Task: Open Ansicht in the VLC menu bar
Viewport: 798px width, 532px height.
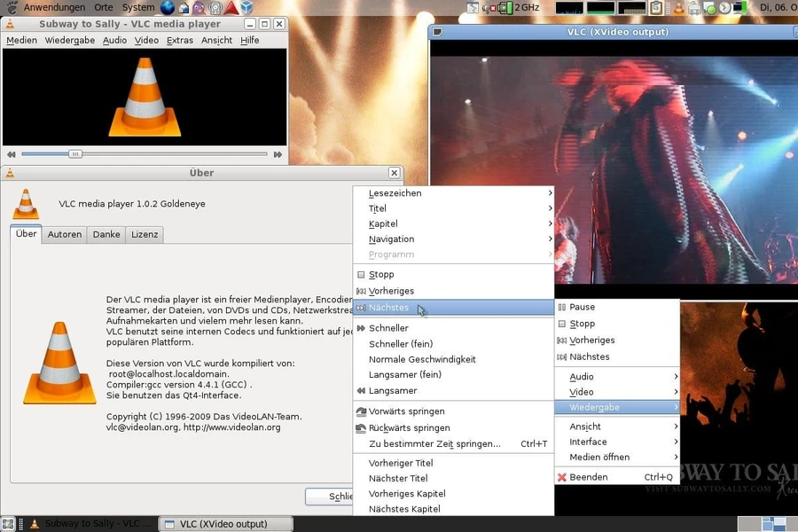Action: tap(216, 40)
